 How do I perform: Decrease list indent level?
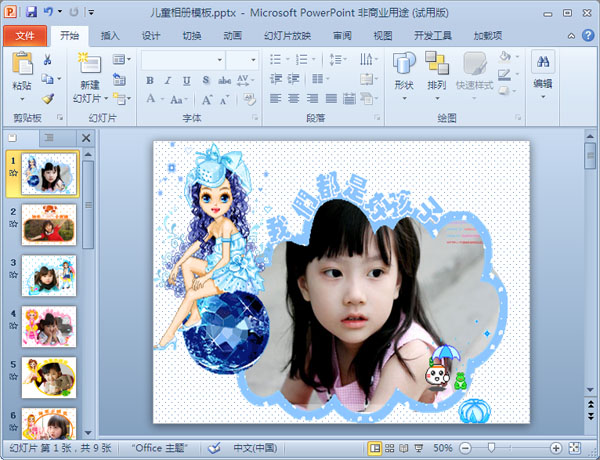click(x=276, y=79)
